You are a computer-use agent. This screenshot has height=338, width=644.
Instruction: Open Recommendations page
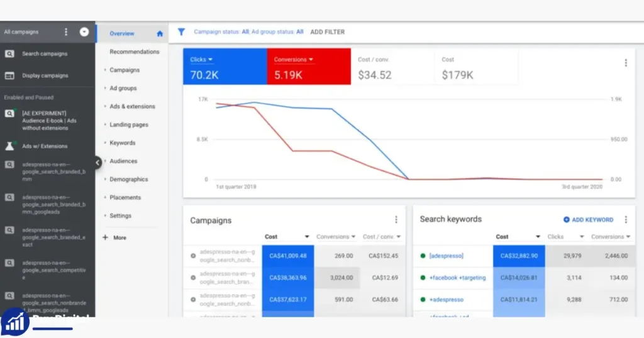135,52
